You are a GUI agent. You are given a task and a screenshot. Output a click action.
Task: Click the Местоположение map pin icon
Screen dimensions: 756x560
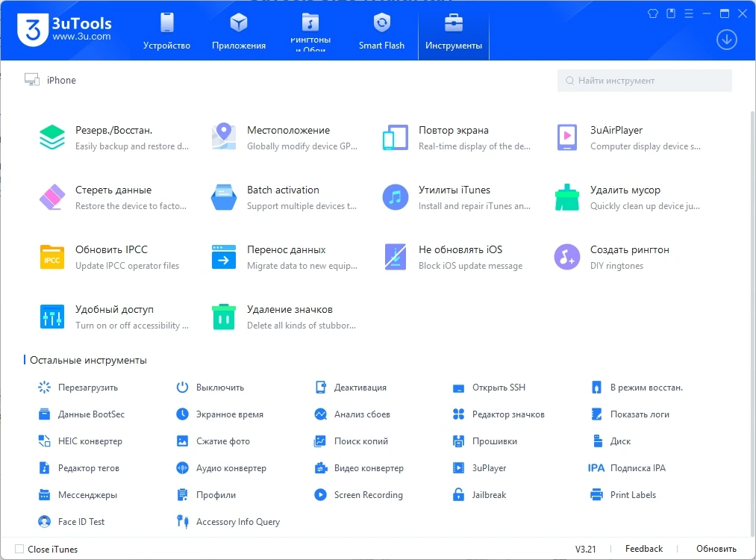pos(224,137)
